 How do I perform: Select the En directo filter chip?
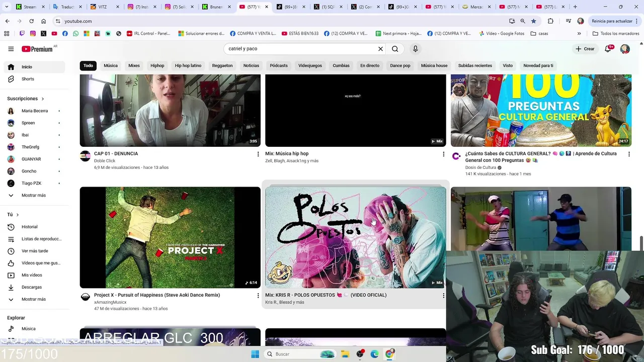(370, 65)
